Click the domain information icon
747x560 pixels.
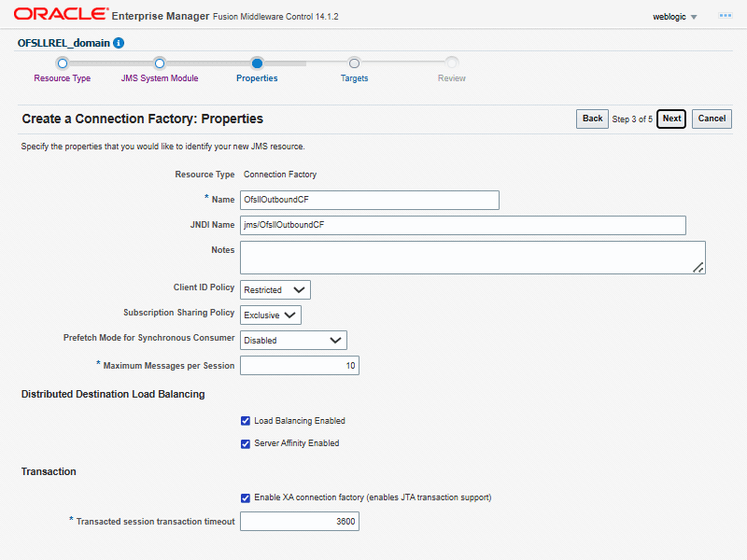(x=119, y=43)
